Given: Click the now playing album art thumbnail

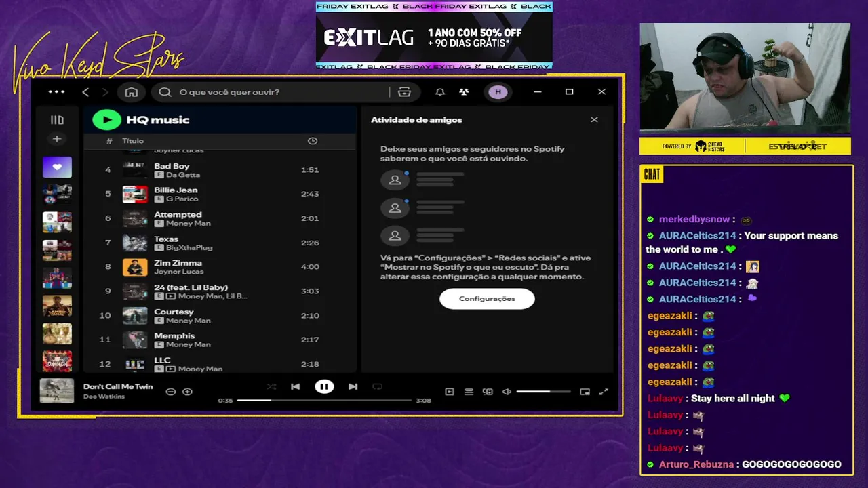Looking at the screenshot, I should click(57, 390).
